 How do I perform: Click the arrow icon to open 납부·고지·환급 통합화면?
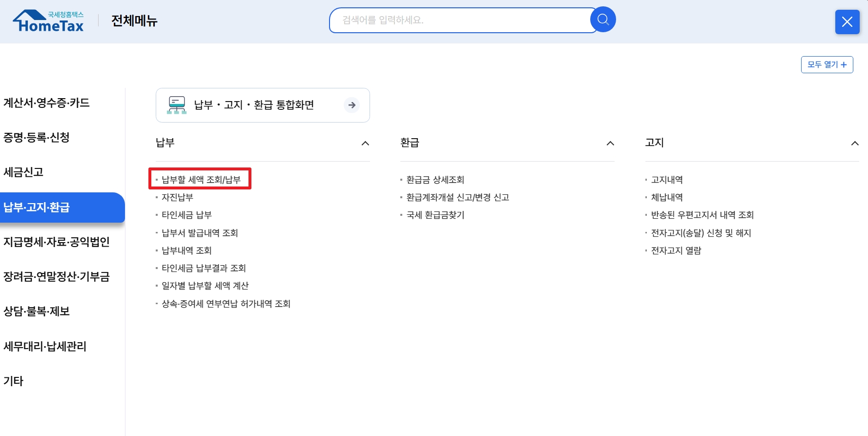(351, 105)
